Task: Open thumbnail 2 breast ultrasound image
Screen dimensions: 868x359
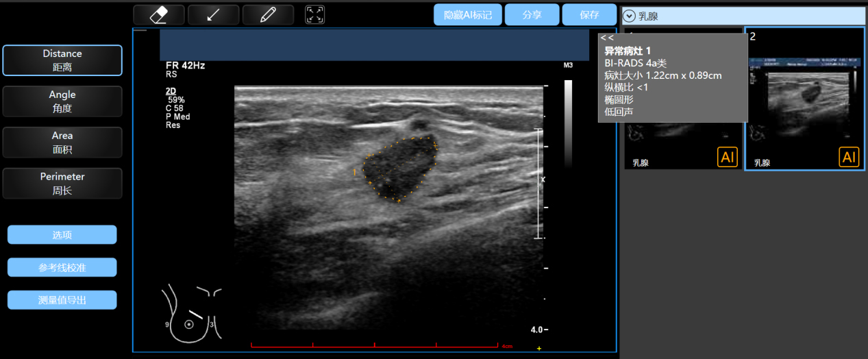Action: point(804,98)
